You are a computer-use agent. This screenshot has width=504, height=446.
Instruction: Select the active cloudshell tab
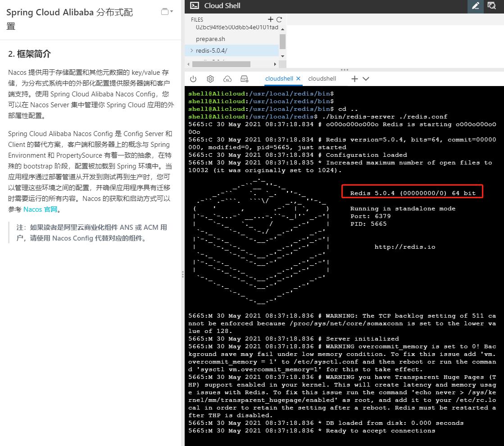click(279, 78)
